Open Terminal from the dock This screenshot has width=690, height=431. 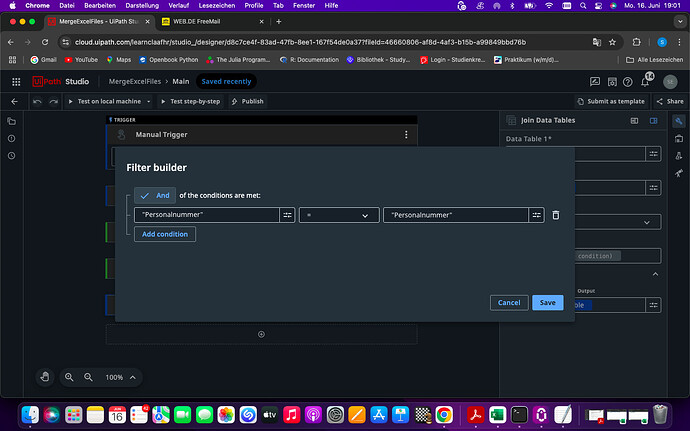[x=519, y=415]
